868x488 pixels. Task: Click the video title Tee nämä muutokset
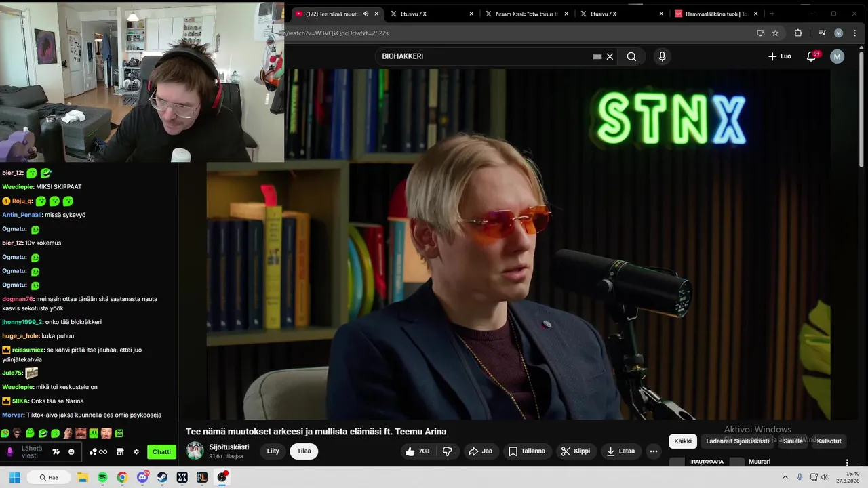click(316, 432)
